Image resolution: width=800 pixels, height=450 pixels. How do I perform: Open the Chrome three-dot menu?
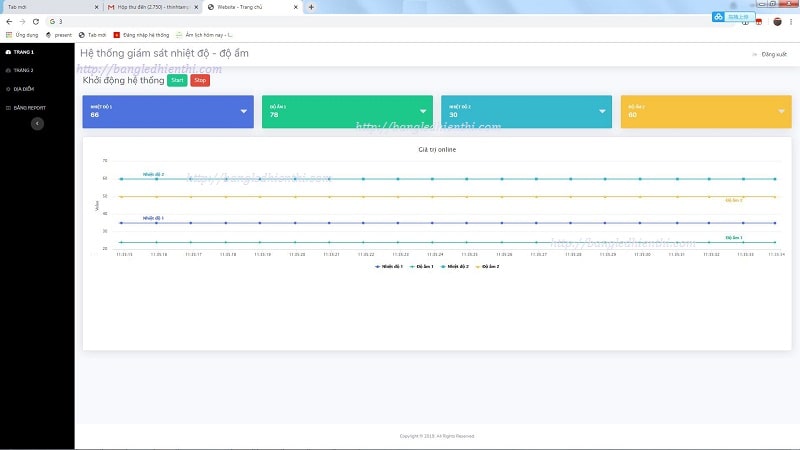coord(792,21)
